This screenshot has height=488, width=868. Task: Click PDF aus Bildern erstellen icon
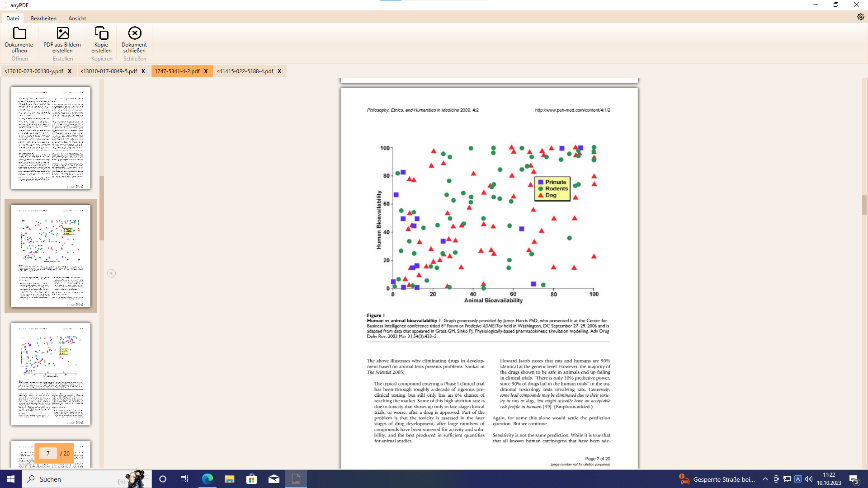coord(62,33)
